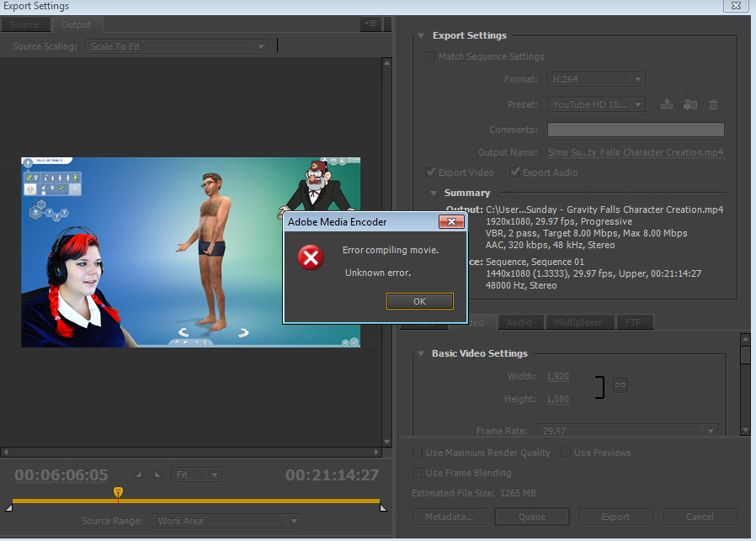This screenshot has width=756, height=541.
Task: Switch to the Source tab
Action: tap(24, 24)
